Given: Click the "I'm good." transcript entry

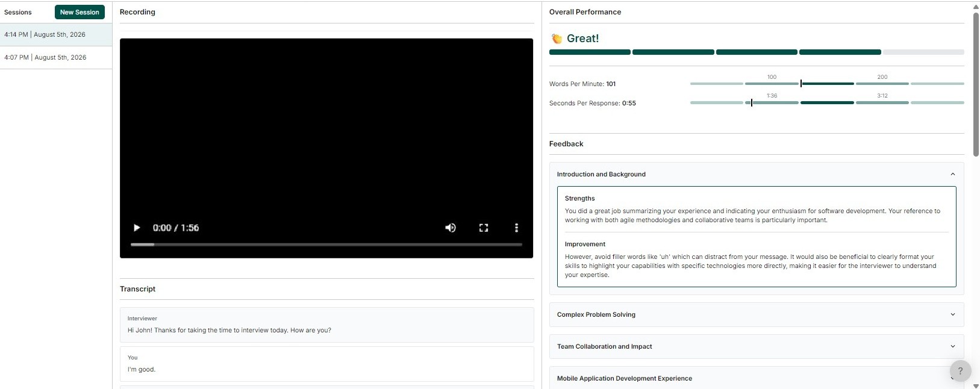Looking at the screenshot, I should pos(326,364).
